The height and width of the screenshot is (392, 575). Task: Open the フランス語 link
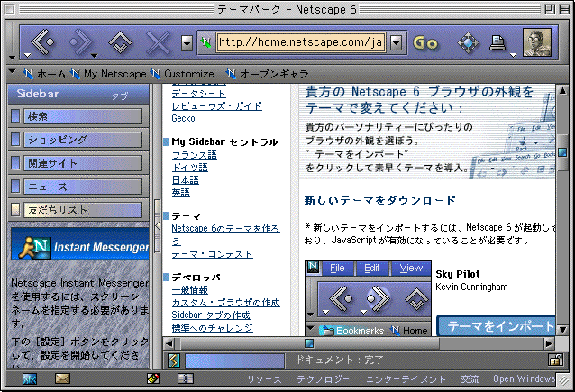coord(195,155)
